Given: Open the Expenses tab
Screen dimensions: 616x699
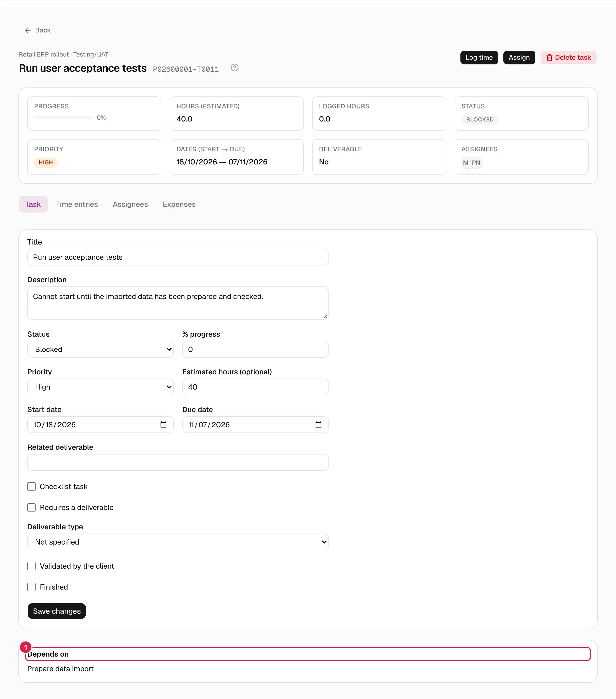Looking at the screenshot, I should point(179,204).
